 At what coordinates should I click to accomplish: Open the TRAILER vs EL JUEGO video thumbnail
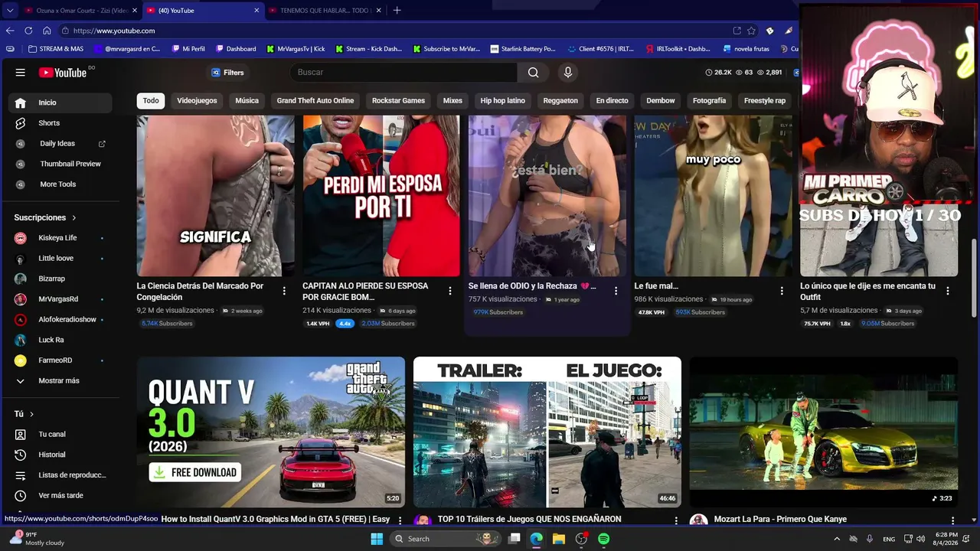point(547,432)
